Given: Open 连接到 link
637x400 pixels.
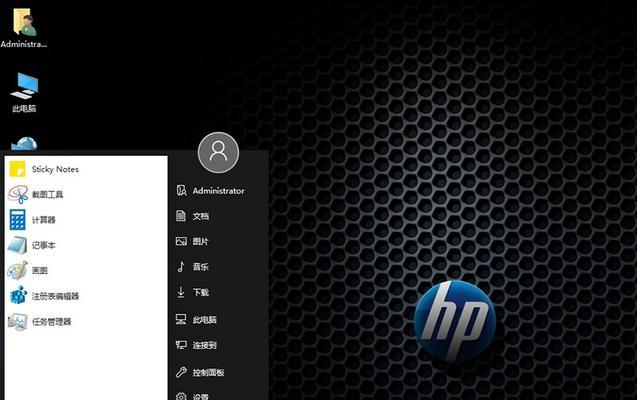Looking at the screenshot, I should pos(205,345).
